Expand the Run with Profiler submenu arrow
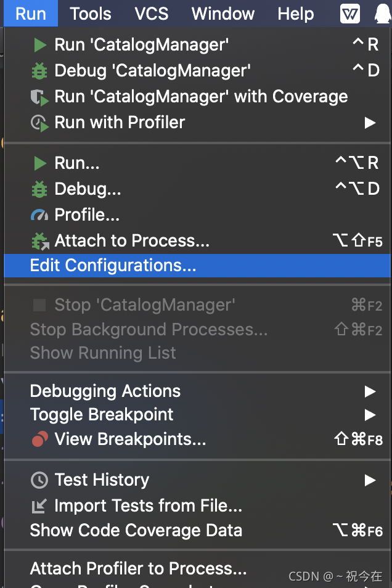392x588 pixels. click(x=370, y=123)
